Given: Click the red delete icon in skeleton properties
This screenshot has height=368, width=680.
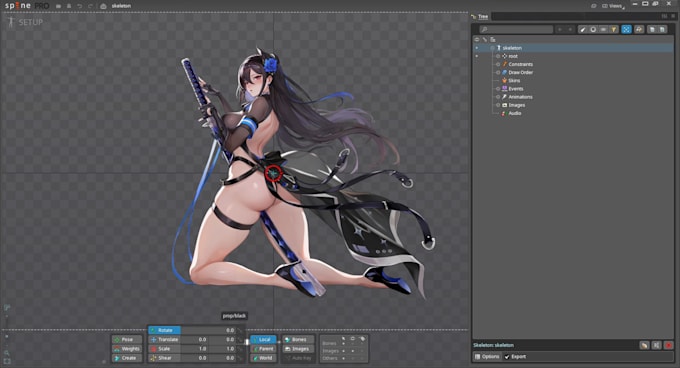Looking at the screenshot, I should [x=668, y=345].
